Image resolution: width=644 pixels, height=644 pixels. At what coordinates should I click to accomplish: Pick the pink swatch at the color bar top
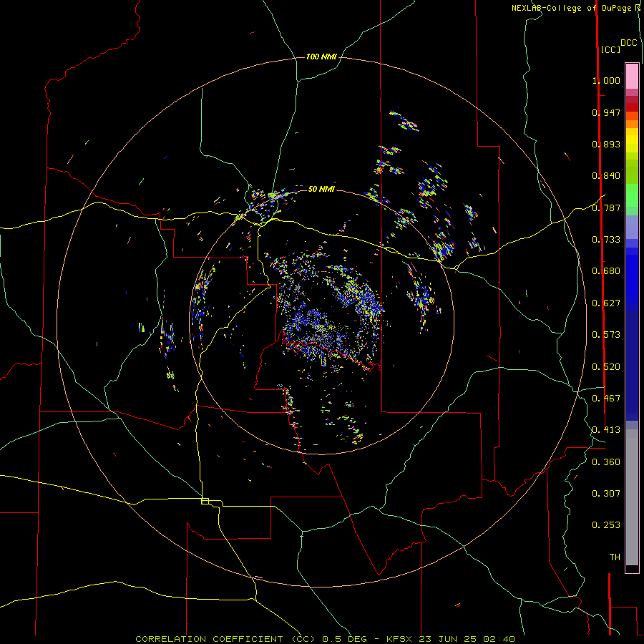coord(632,77)
